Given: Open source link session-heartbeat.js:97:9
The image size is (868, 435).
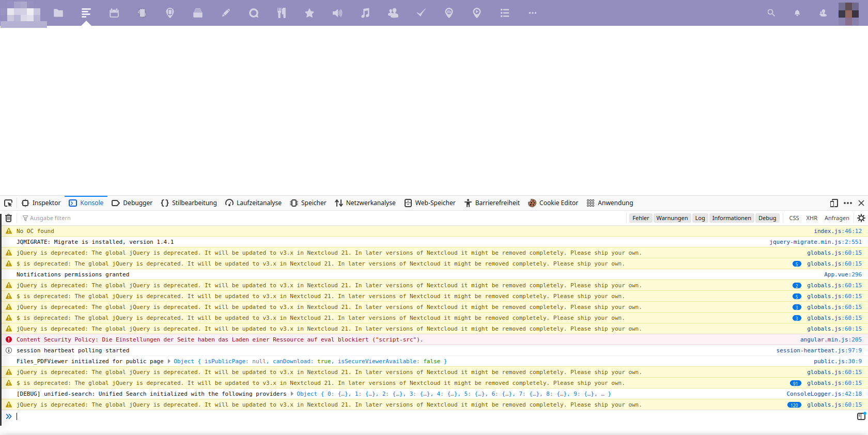Looking at the screenshot, I should (819, 350).
